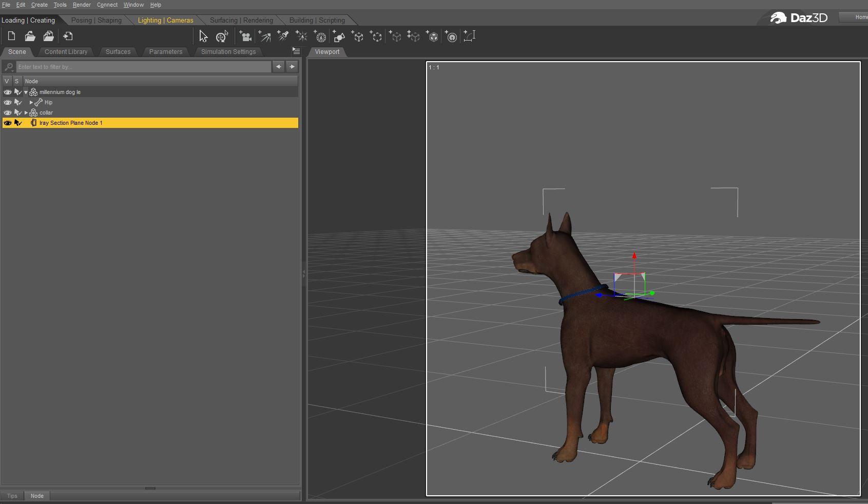Create a new distant light

[x=264, y=36]
